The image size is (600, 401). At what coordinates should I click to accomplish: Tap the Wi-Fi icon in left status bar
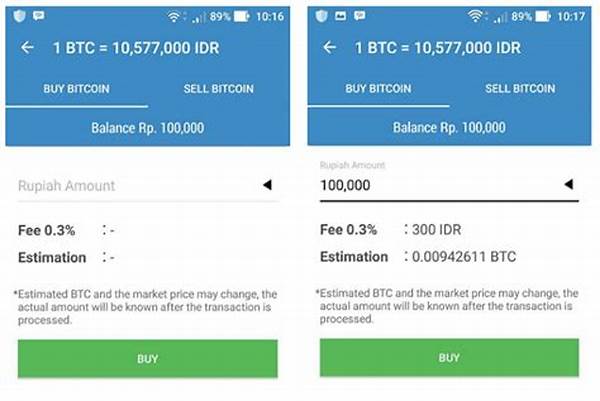click(173, 16)
